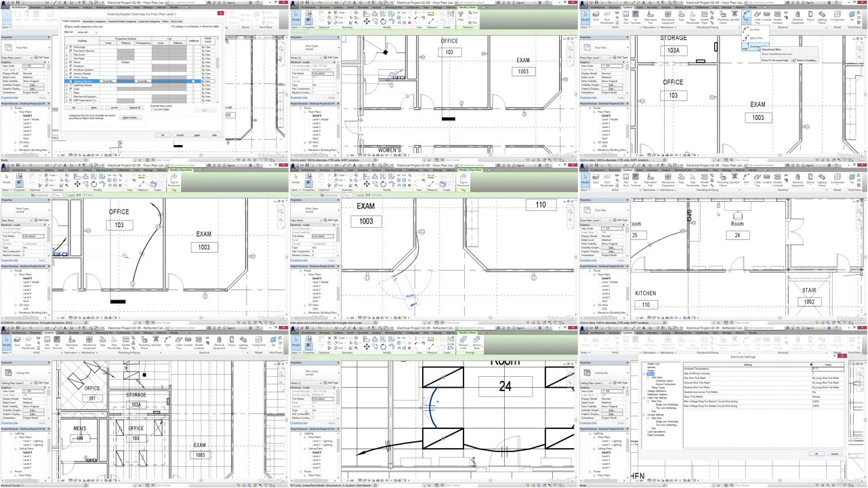This screenshot has height=488, width=868.
Task: Select Component tool in window showing Wire dropdown
Action: (x=837, y=16)
